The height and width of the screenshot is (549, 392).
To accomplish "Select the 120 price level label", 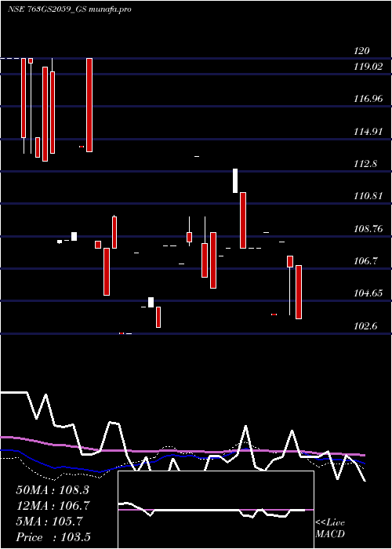I will pos(361,51).
